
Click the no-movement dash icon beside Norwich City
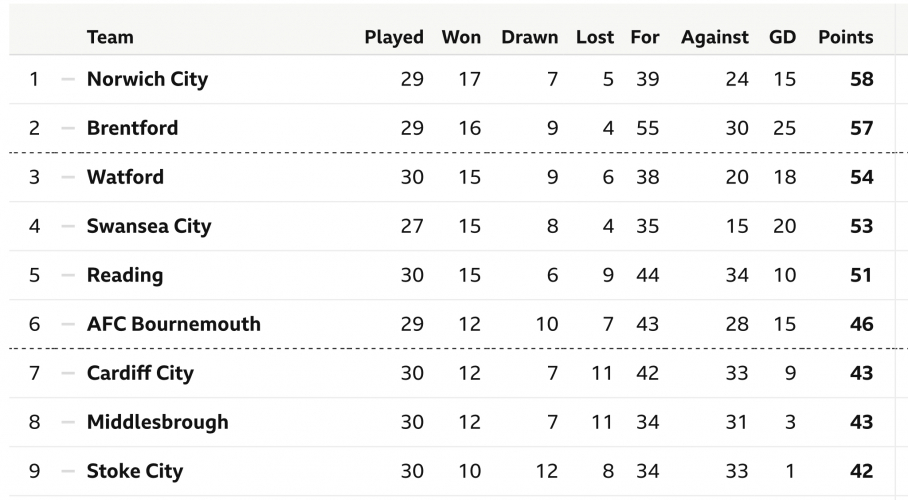coord(68,79)
